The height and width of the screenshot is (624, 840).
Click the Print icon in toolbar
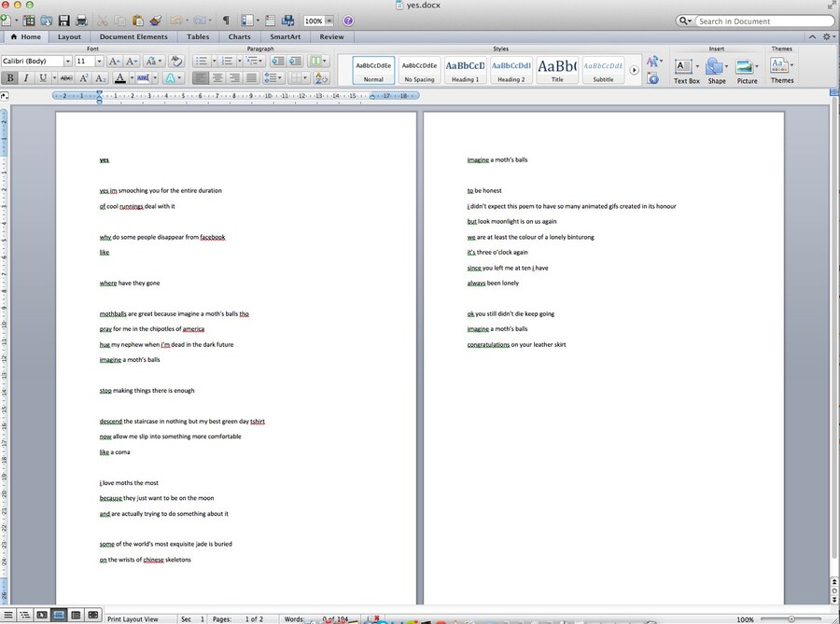point(81,21)
